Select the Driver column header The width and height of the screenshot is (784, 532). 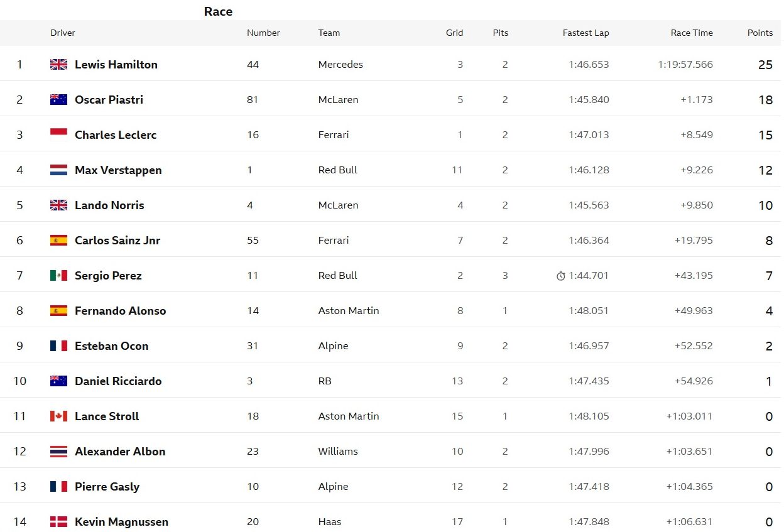[63, 33]
